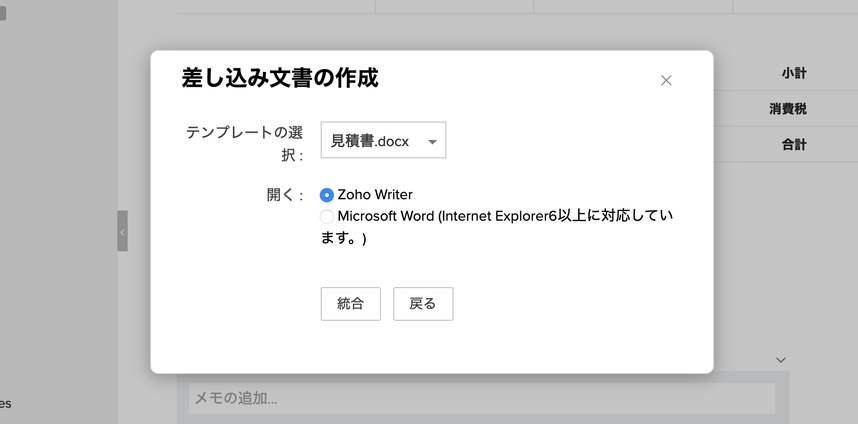Expand the chevron above the memo field

pos(781,360)
